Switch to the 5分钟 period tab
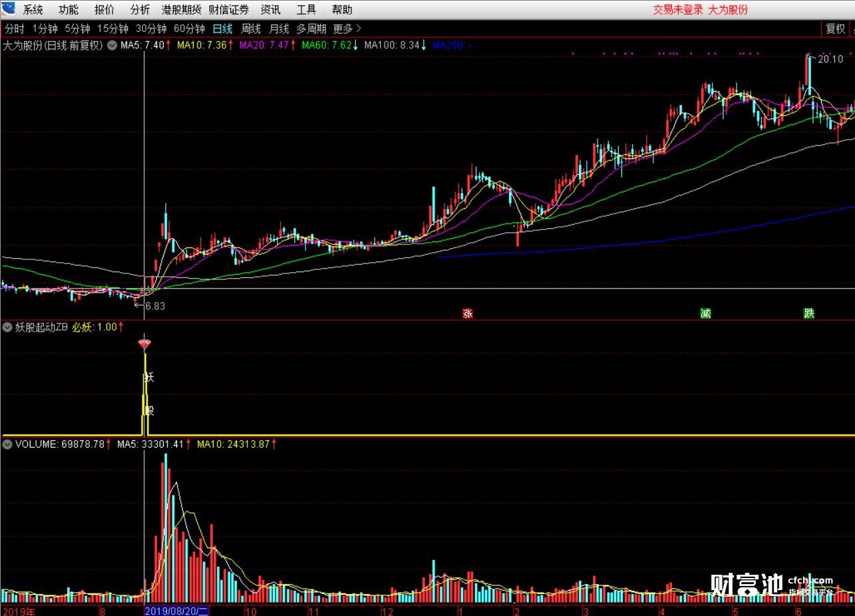855x616 pixels. pyautogui.click(x=77, y=29)
